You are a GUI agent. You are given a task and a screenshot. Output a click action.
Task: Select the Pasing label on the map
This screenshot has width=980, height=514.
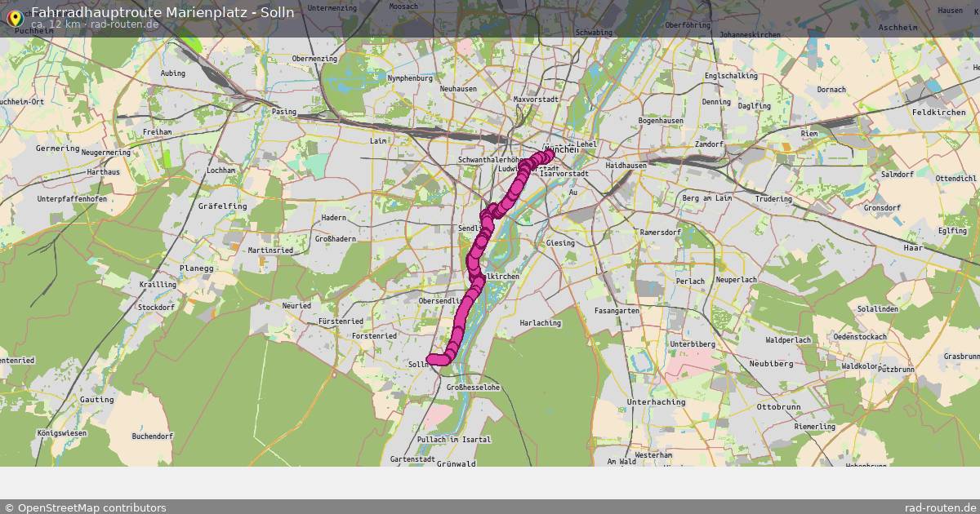click(284, 112)
